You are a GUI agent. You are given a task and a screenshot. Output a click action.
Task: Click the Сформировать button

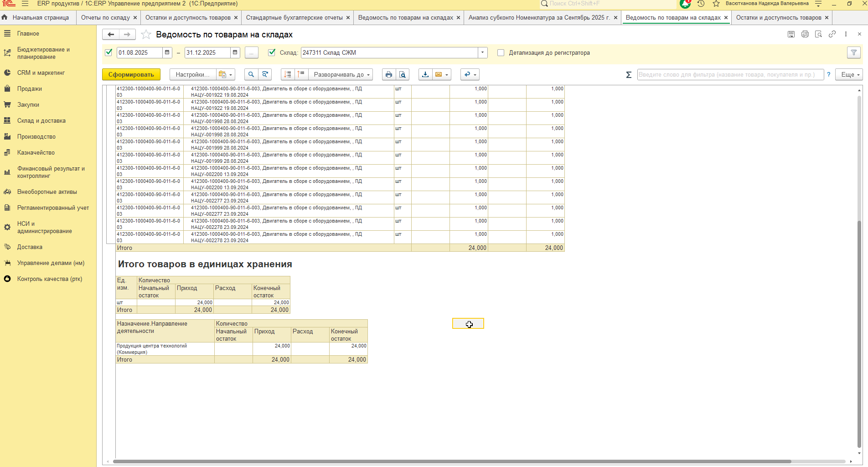pos(131,75)
